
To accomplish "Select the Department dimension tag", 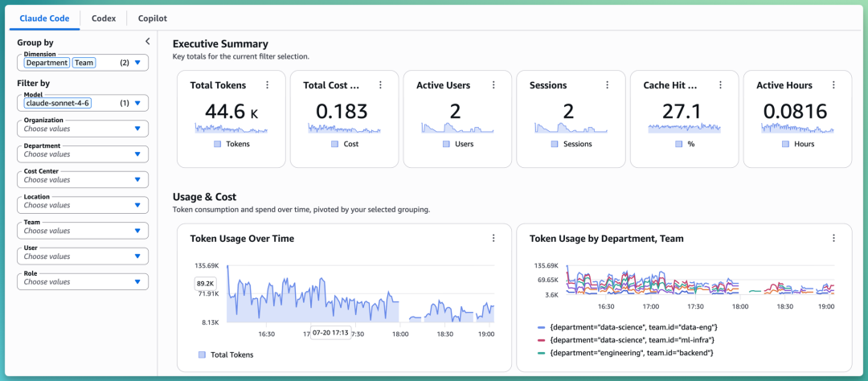I will point(47,63).
